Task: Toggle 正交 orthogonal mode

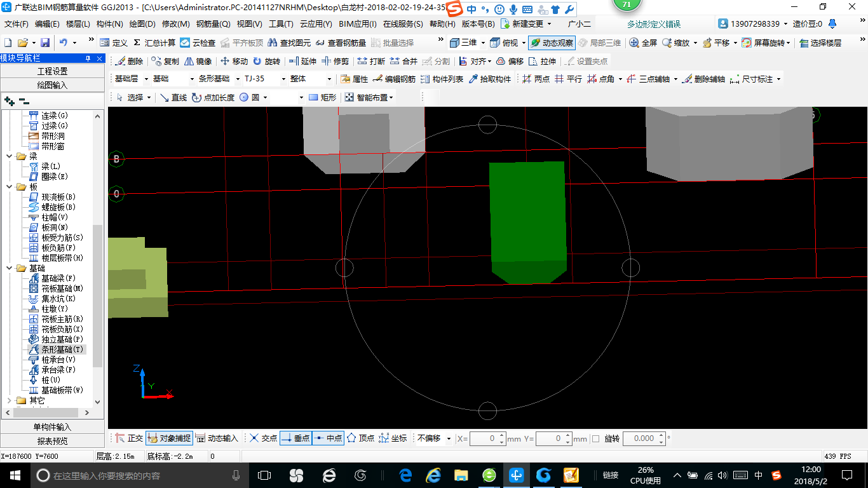Action: tap(129, 438)
